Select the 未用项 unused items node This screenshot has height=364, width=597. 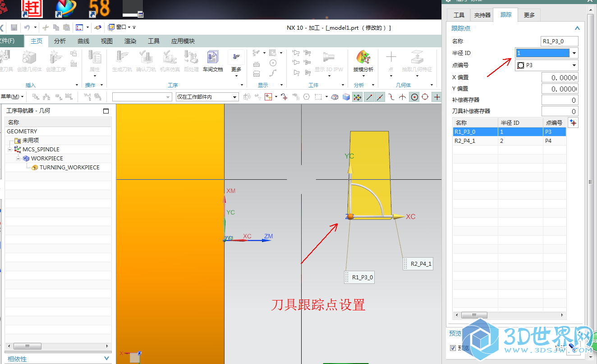point(31,141)
